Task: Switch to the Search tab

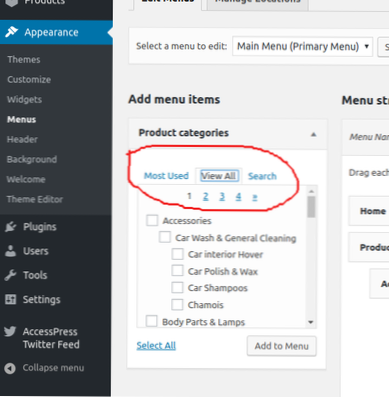Action: click(x=262, y=176)
